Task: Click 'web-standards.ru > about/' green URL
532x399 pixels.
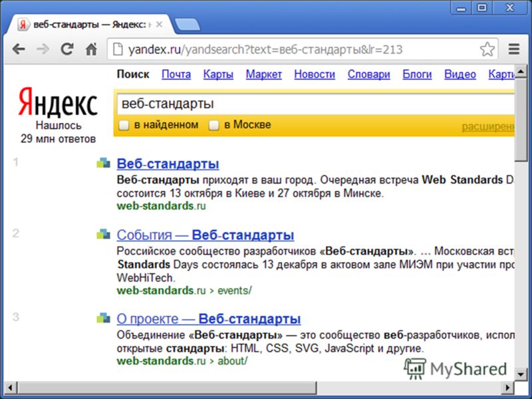Action: click(182, 361)
